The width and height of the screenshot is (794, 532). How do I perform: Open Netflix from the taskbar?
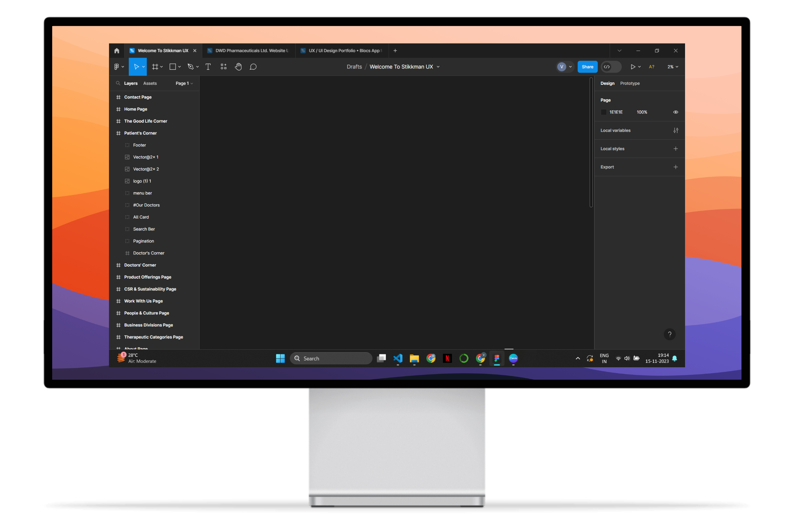(447, 358)
